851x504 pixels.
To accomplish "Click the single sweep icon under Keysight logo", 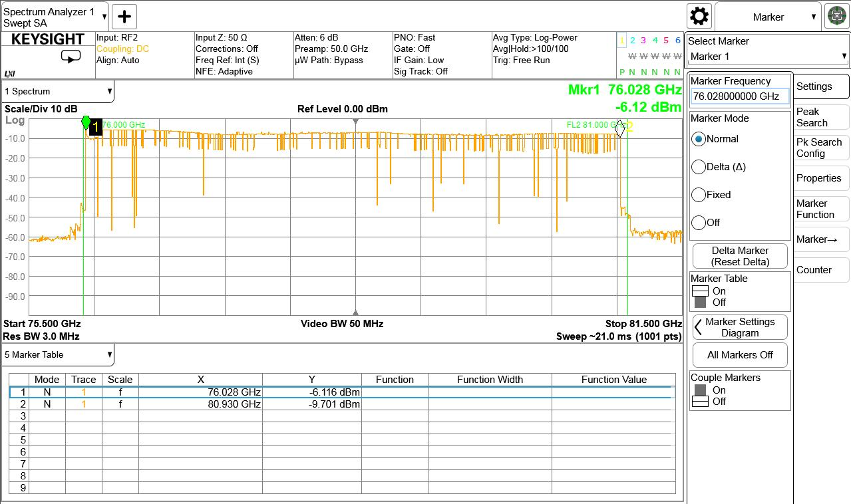I will [71, 57].
